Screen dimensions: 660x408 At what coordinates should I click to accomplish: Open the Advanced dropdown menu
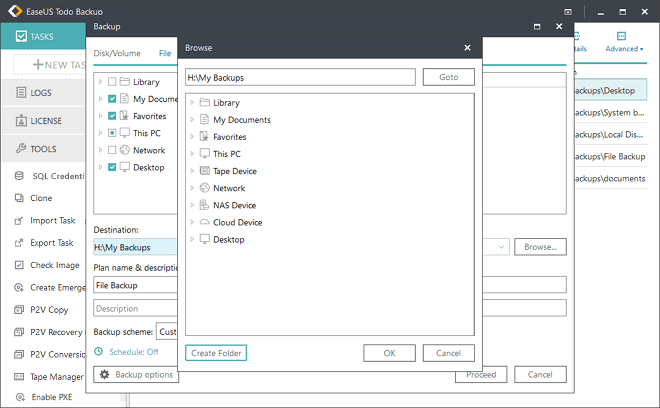click(625, 49)
